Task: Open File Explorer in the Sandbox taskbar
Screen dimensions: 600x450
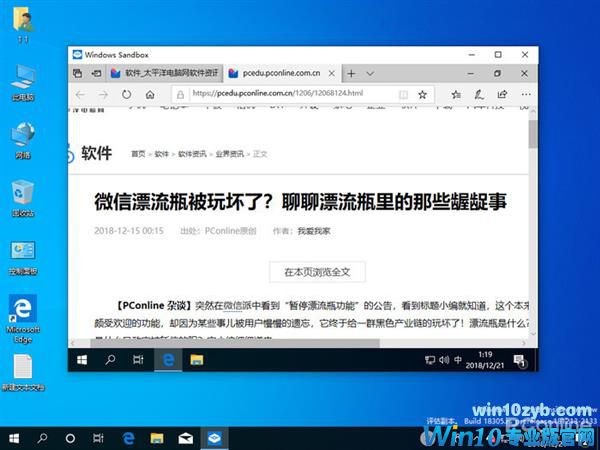Action: (197, 360)
